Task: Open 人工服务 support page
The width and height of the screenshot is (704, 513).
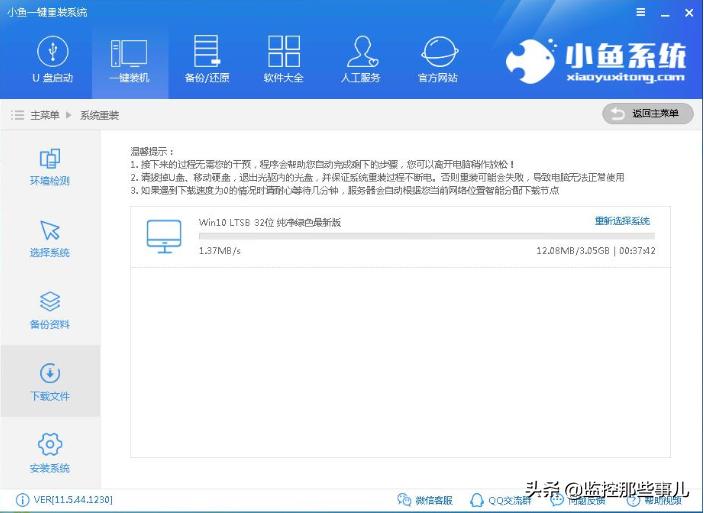Action: (361, 59)
